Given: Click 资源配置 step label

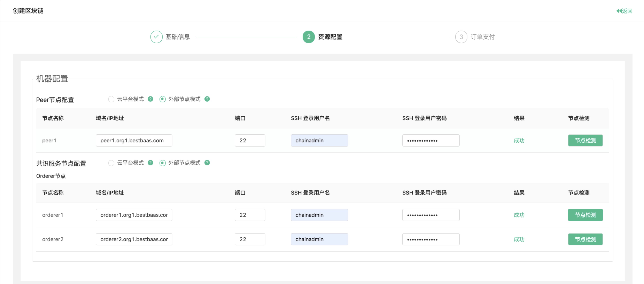Looking at the screenshot, I should [330, 37].
